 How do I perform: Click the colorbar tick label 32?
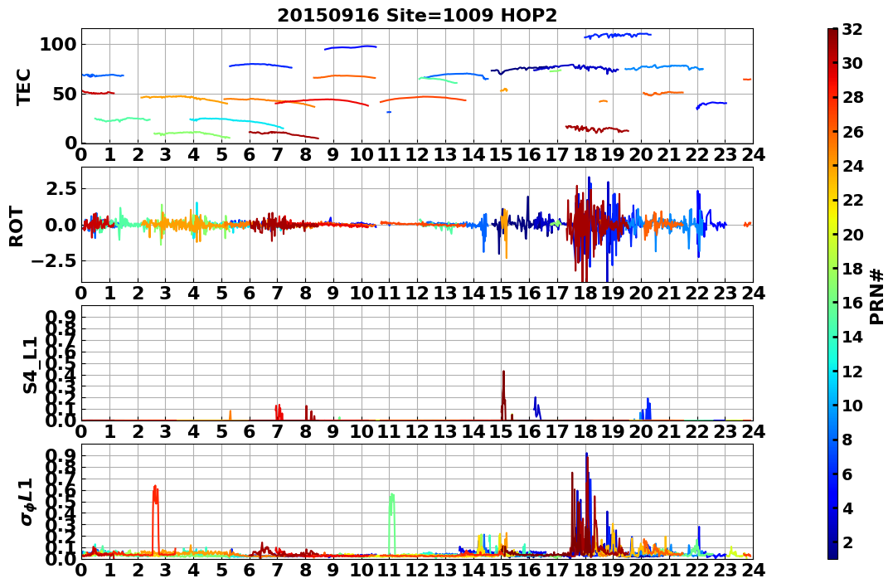pos(852,29)
